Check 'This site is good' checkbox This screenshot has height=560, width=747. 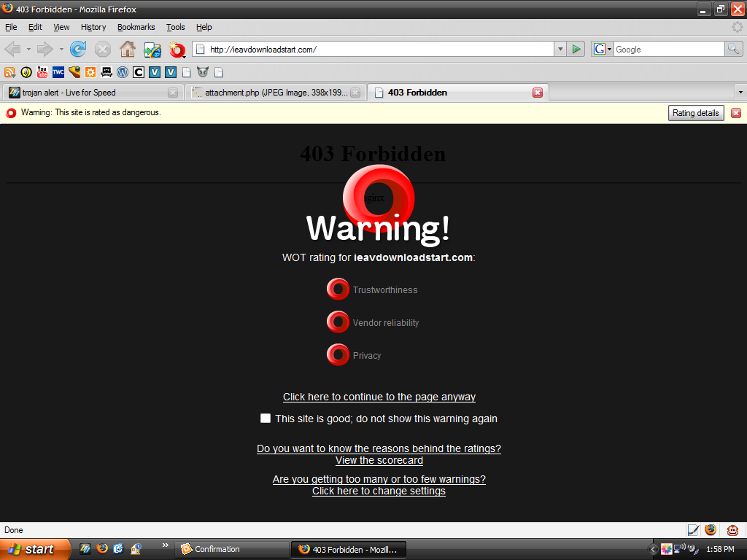(x=266, y=418)
